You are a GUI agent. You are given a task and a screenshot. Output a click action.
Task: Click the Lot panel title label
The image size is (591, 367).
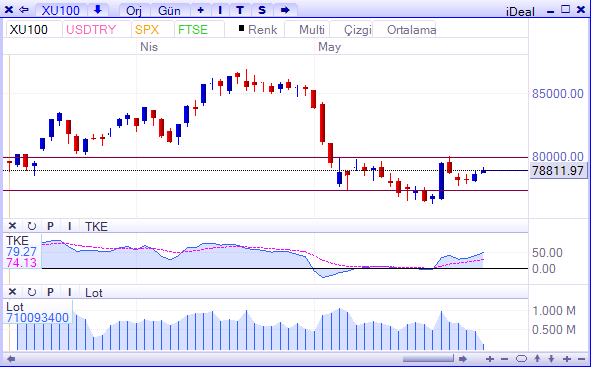pos(94,293)
